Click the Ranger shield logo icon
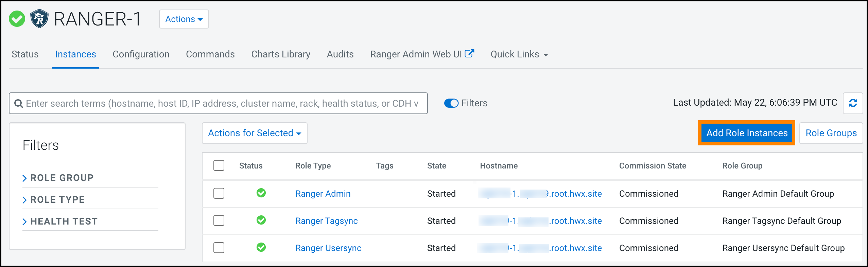This screenshot has width=868, height=267. tap(39, 19)
